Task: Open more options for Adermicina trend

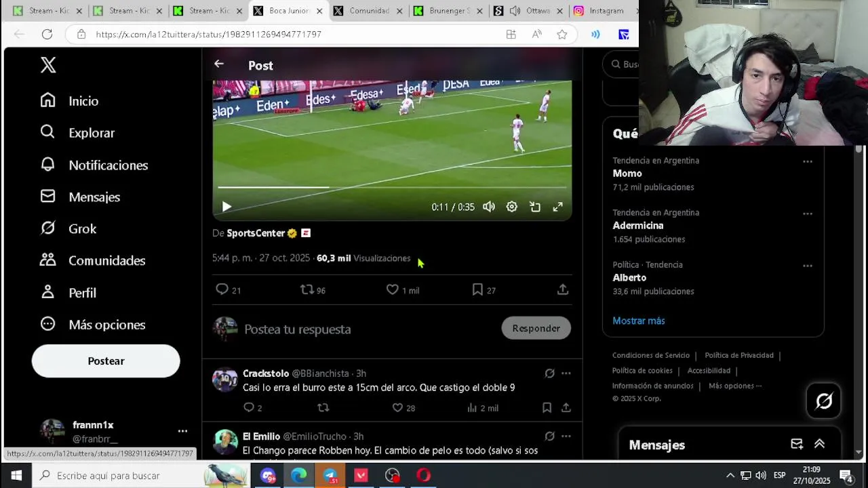Action: (808, 213)
